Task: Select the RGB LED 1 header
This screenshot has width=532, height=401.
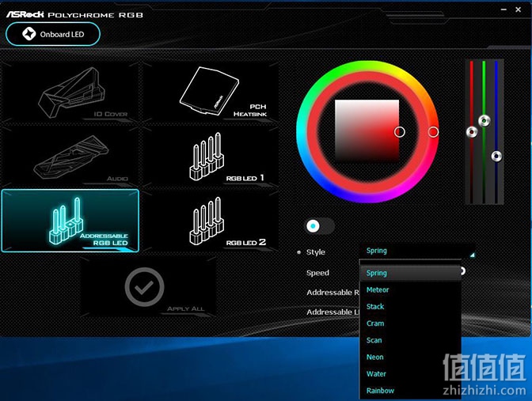Action: 210,157
